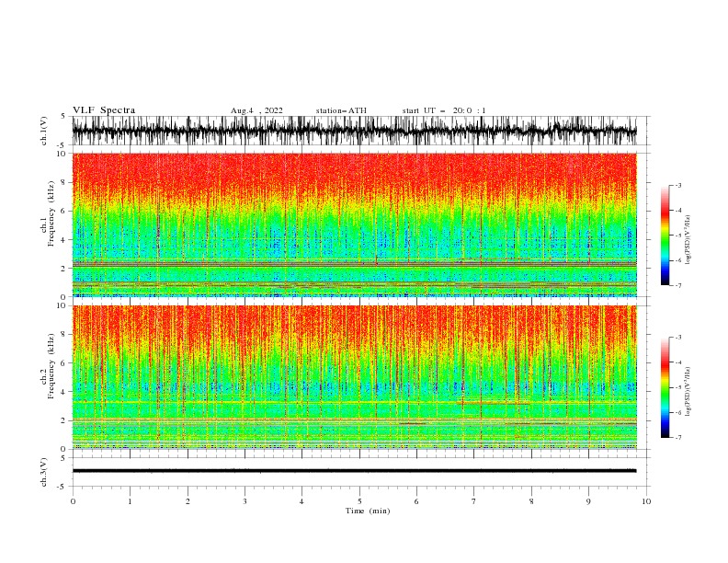Select the "start UT = 20:0 :1" text
The image size is (728, 563).
pos(444,110)
